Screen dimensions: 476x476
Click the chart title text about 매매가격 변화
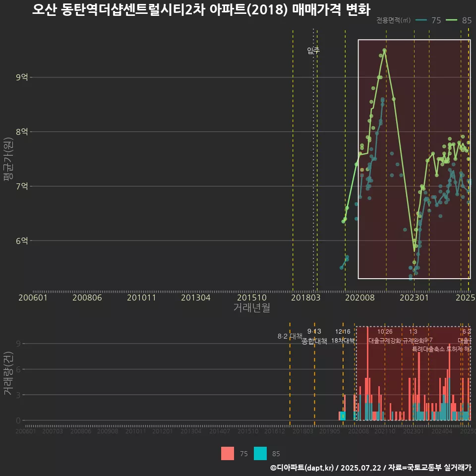pyautogui.click(x=201, y=9)
